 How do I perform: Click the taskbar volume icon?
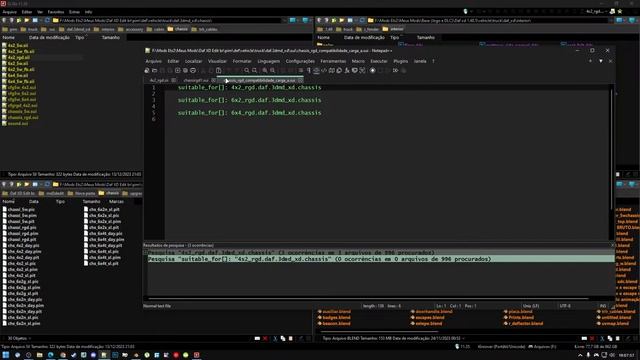click(612, 356)
